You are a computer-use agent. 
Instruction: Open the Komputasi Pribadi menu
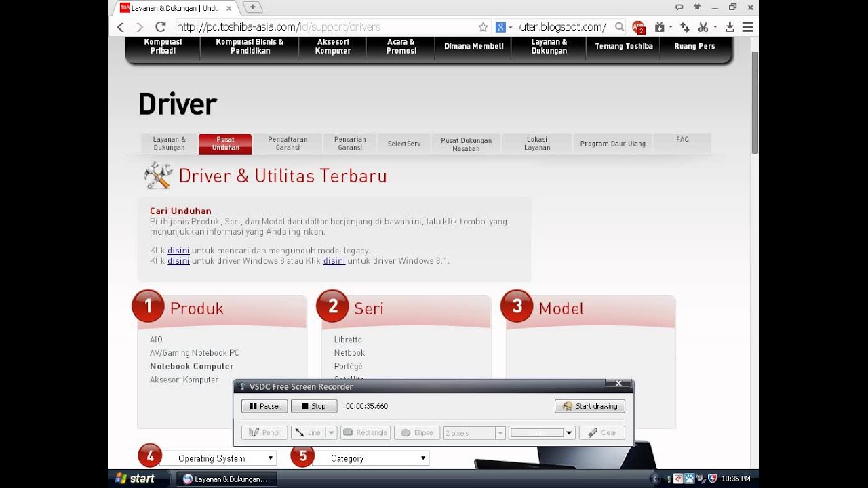(163, 46)
